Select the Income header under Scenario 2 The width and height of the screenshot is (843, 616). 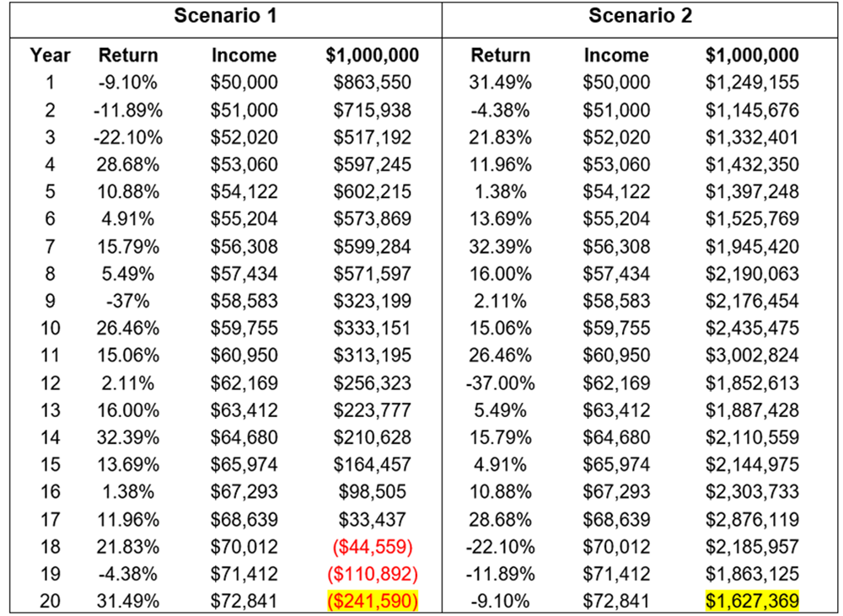tap(616, 56)
